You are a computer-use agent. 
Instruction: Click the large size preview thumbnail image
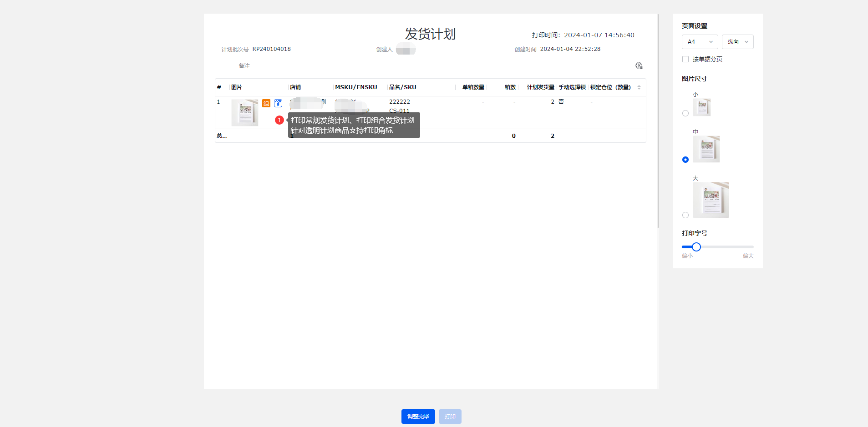pos(711,200)
